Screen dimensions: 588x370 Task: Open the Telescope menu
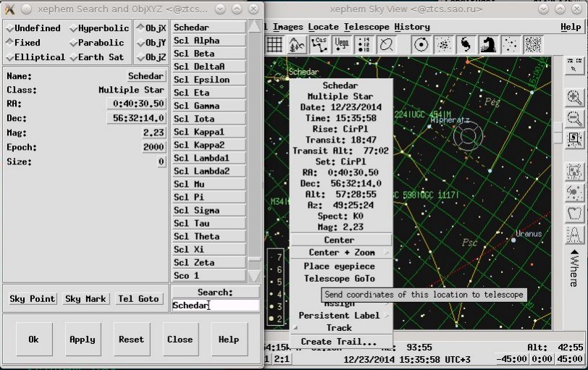point(366,27)
